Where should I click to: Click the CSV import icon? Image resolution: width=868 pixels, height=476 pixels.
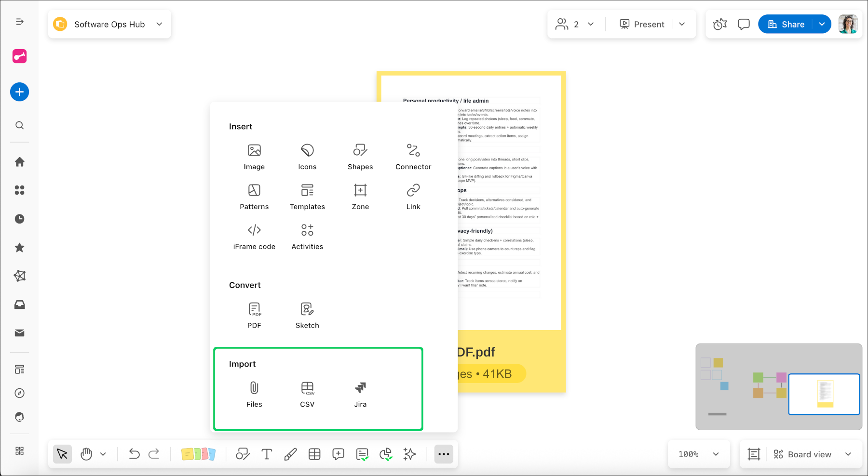click(x=307, y=394)
